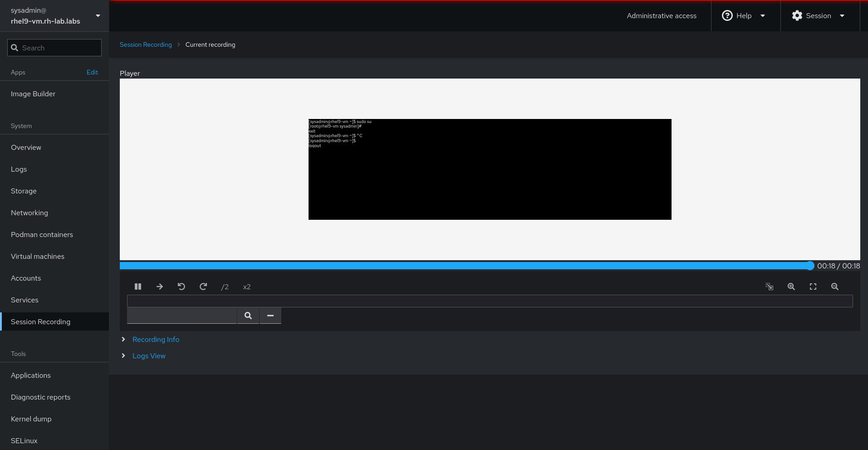
Task: Clear the search with the minus button
Action: (x=270, y=316)
